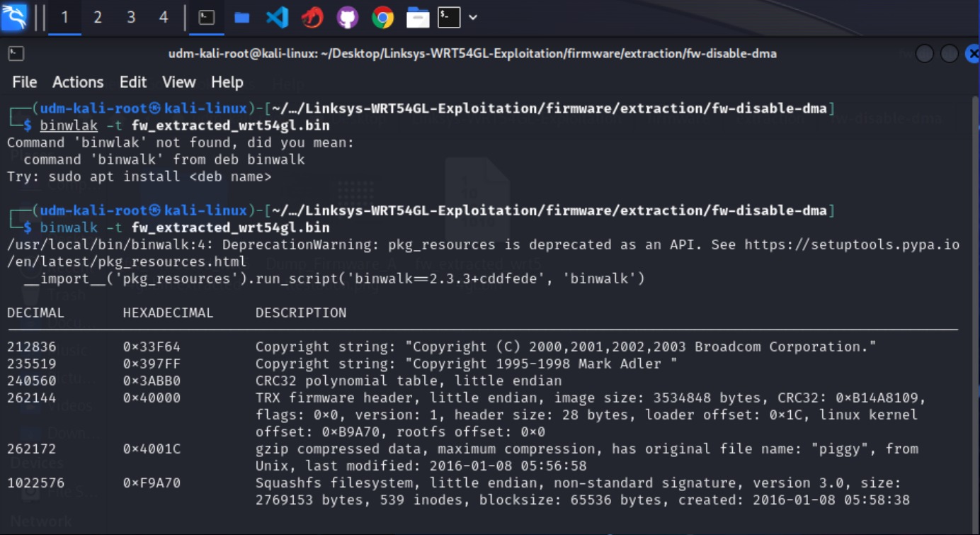Switch to workspace 1
Image resolution: width=980 pixels, height=535 pixels.
coord(64,17)
